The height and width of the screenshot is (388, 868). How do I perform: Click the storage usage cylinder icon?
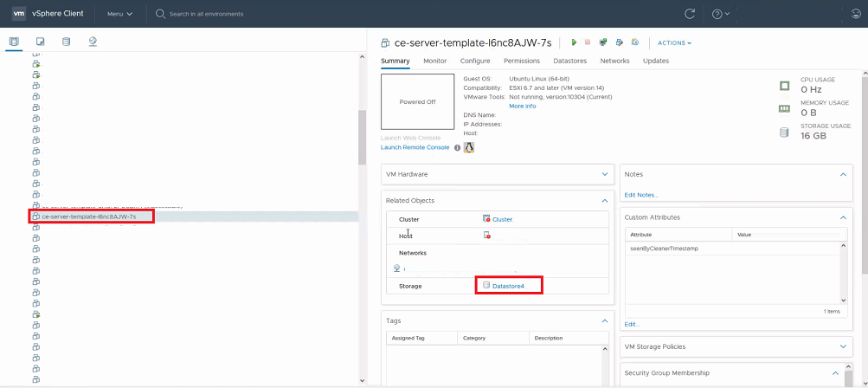[x=784, y=132]
